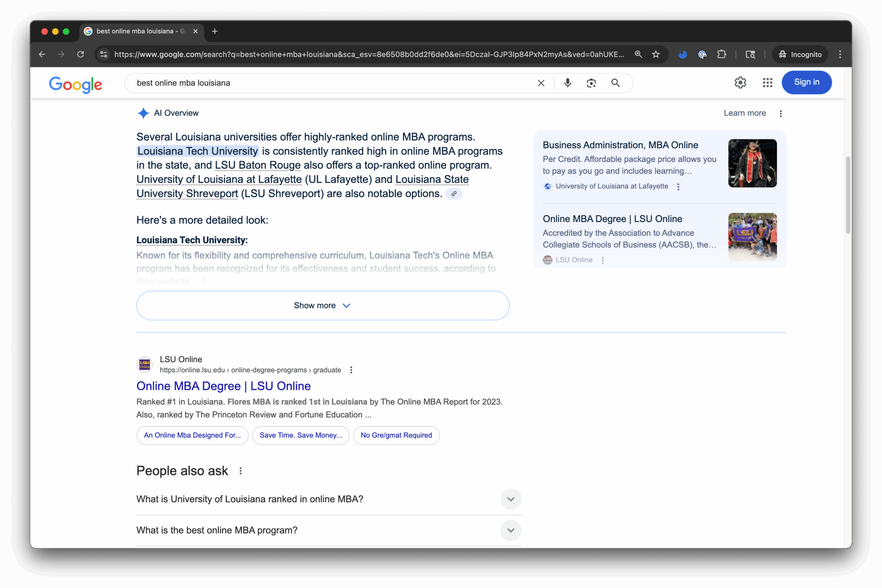Clear the search query with the X icon
The width and height of the screenshot is (882, 588).
[x=541, y=83]
